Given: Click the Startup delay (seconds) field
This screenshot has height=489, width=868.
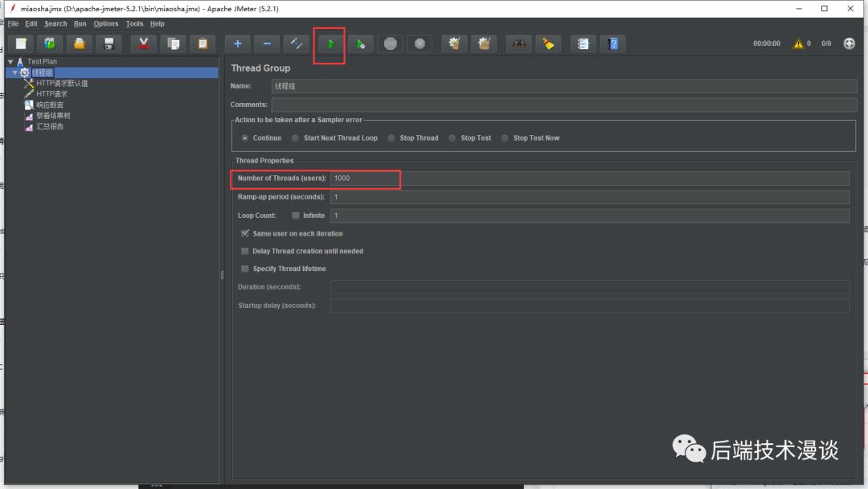Looking at the screenshot, I should pos(590,305).
